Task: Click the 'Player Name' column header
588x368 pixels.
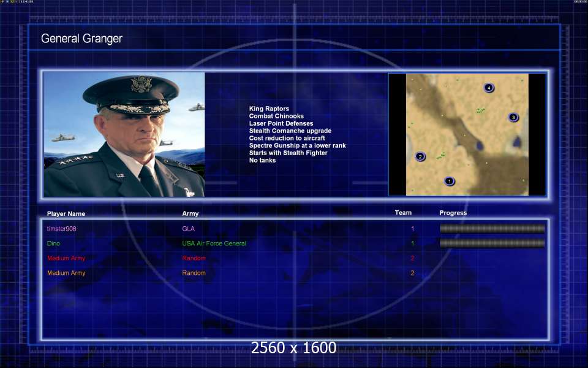Action: point(66,213)
